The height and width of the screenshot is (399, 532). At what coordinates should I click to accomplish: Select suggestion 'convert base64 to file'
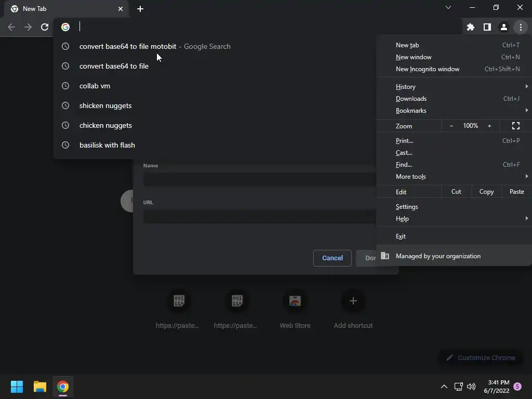[x=215, y=66]
